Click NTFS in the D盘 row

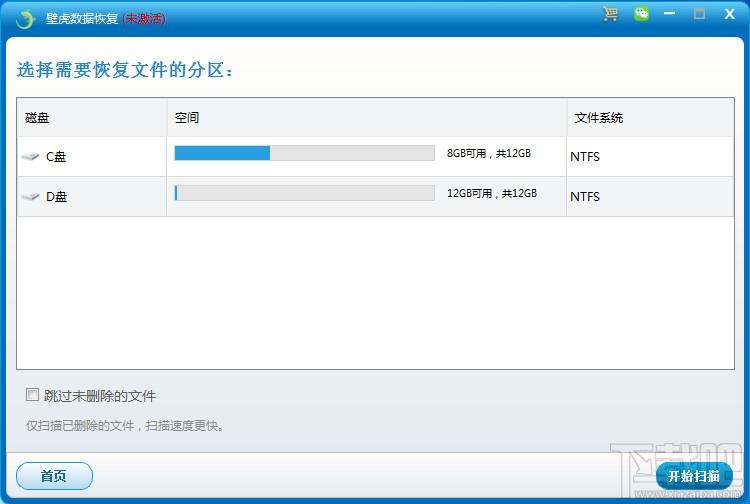[585, 197]
